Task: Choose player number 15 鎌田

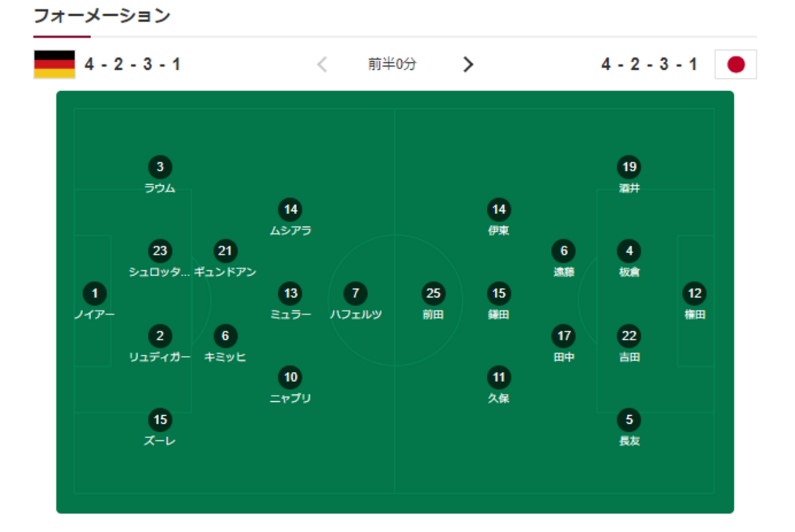Action: pyautogui.click(x=499, y=294)
